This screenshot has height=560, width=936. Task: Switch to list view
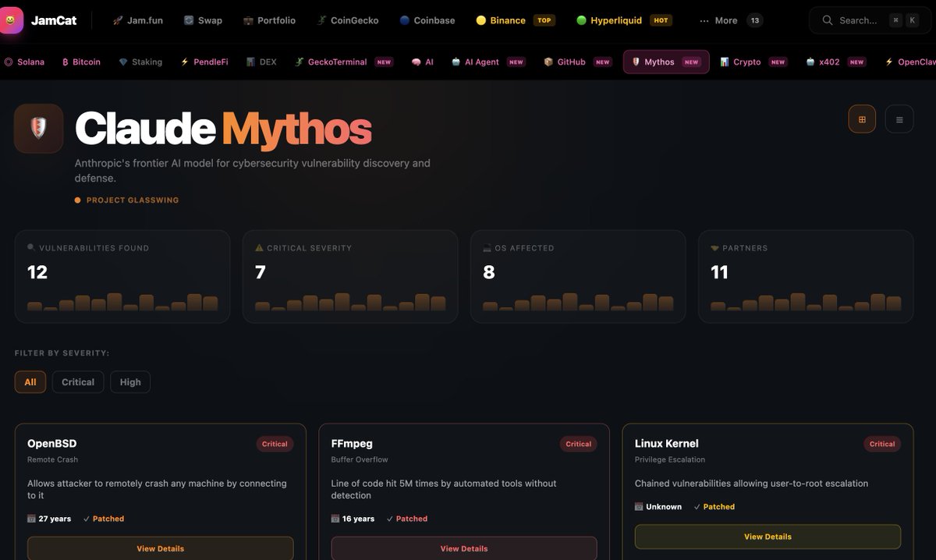coord(899,119)
